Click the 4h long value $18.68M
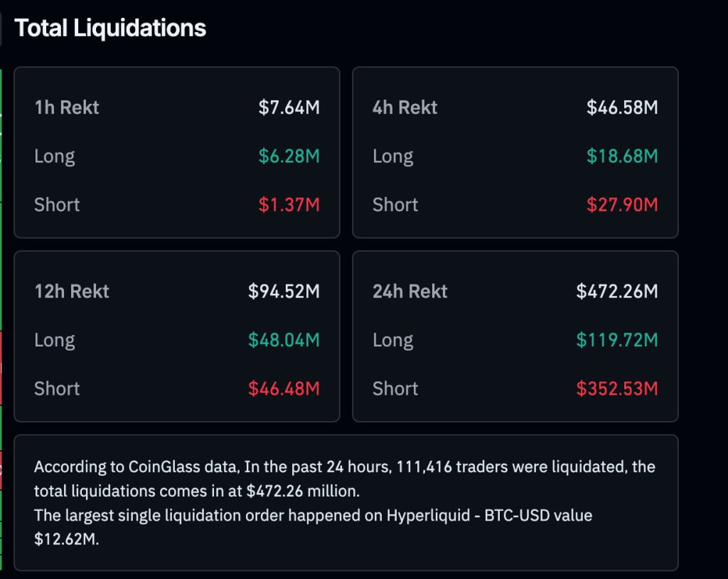This screenshot has width=728, height=579. click(622, 156)
